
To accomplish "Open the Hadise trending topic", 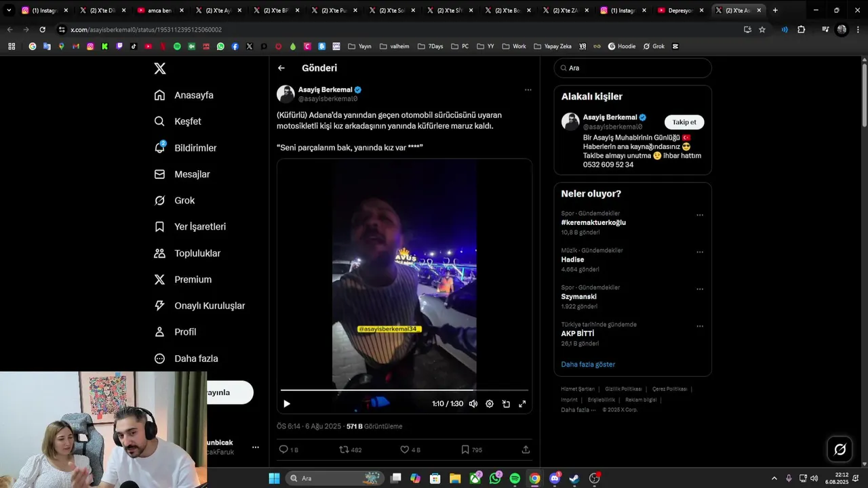I will pos(572,260).
